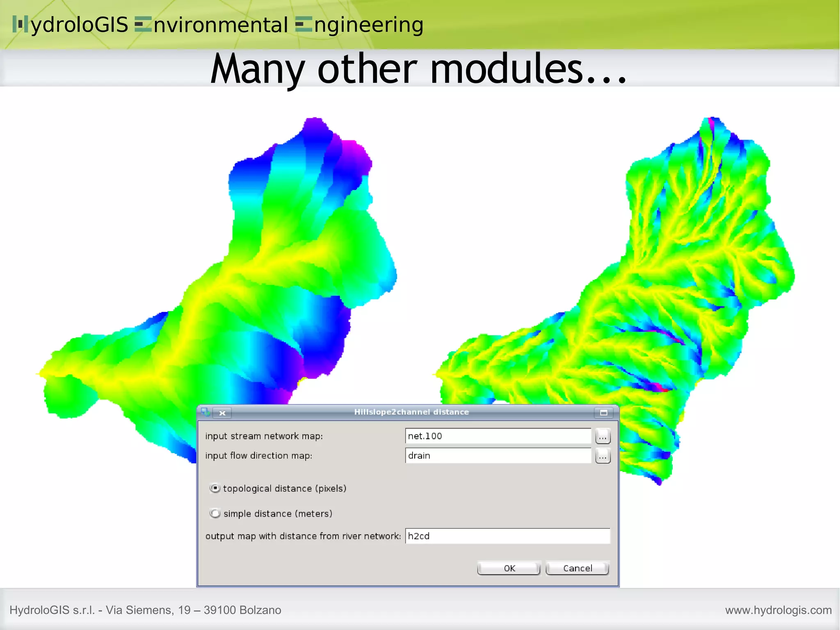
Task: Click the HydroloGIS Bolzano address footer text
Action: [145, 610]
